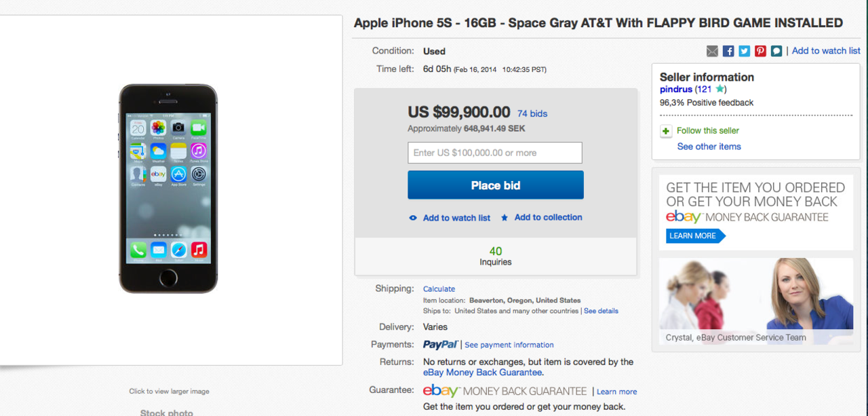This screenshot has width=868, height=416.
Task: Click See other items link
Action: tap(709, 147)
